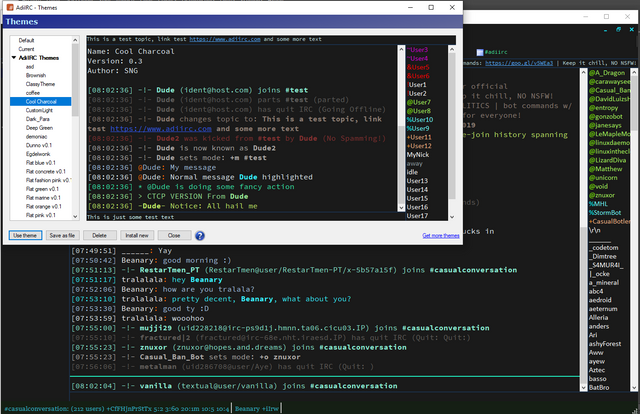Click the AdiIRC app icon in title bar
Screen dimensions: 640x414
[10, 7]
